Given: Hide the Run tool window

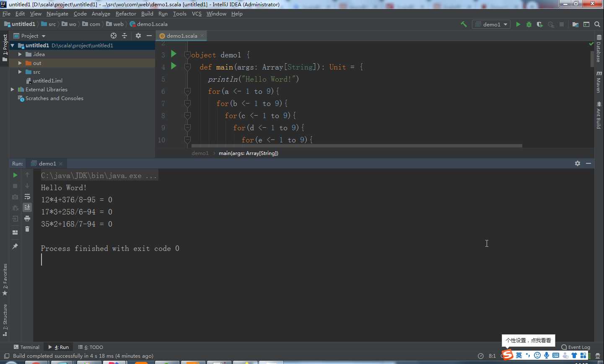Looking at the screenshot, I should [588, 163].
